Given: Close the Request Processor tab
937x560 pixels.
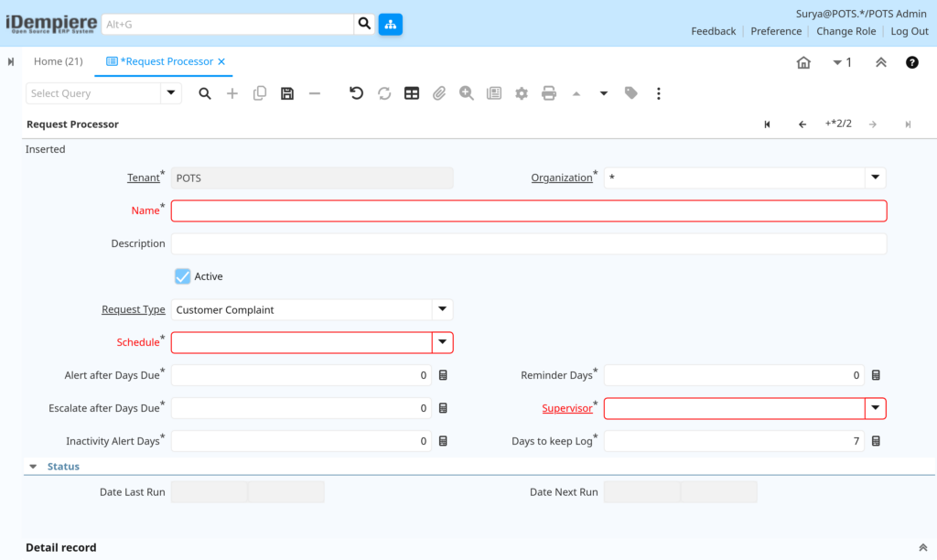Looking at the screenshot, I should [x=221, y=61].
